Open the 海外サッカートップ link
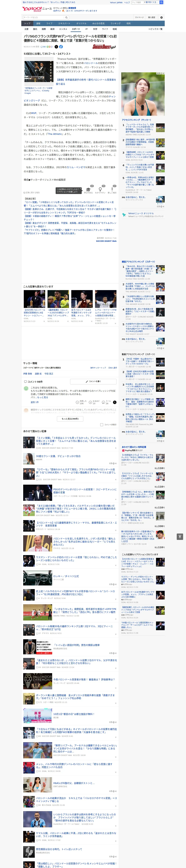186x868 pixels. coord(98,368)
